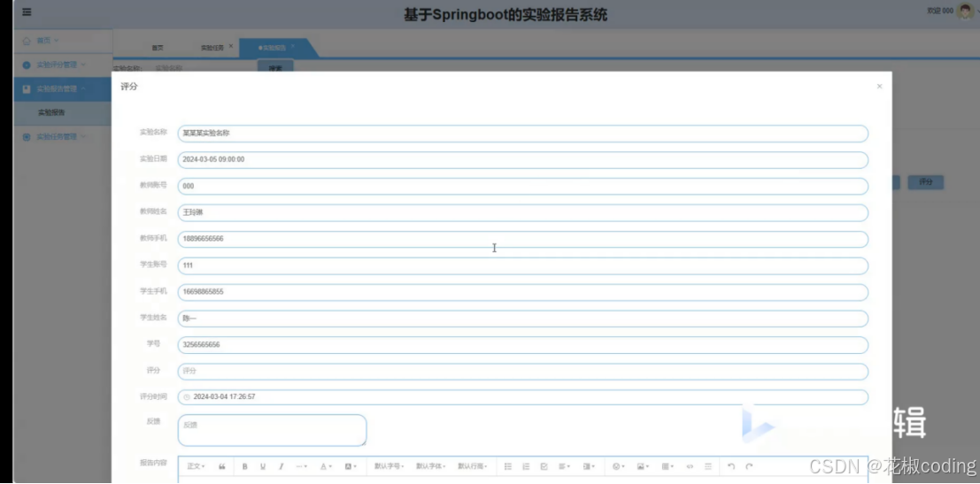Insert a bulleted list in the editor
Image resolution: width=980 pixels, height=484 pixels.
click(x=508, y=466)
